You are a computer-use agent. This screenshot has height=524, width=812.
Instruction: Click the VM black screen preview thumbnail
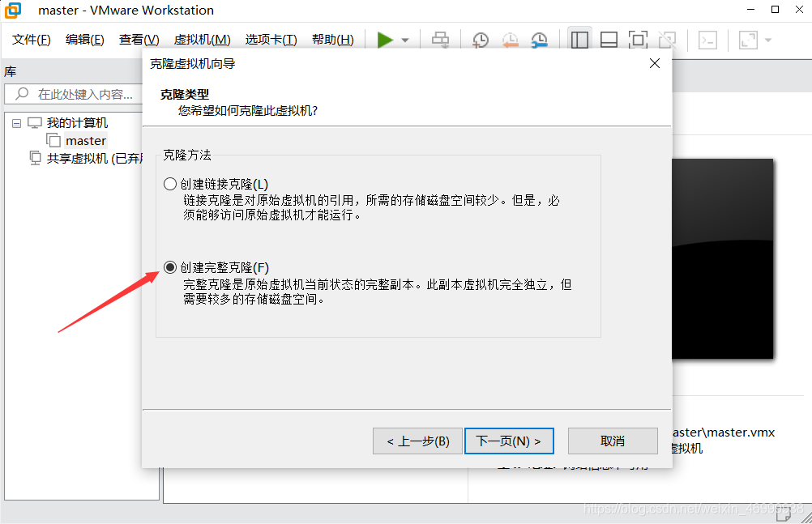722,258
